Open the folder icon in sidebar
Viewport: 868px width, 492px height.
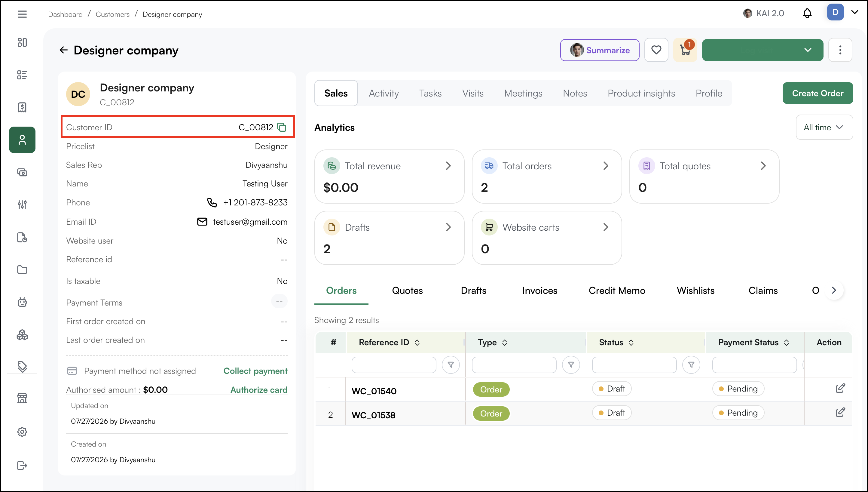22,269
